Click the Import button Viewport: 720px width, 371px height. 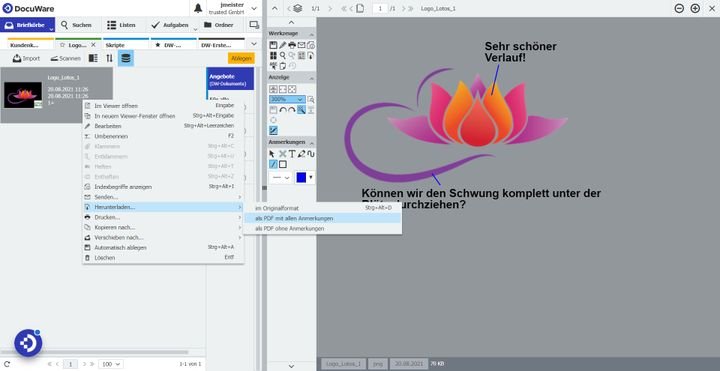(x=26, y=58)
